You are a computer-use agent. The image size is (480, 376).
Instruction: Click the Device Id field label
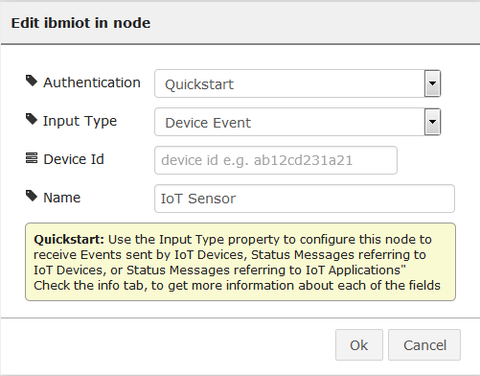(x=74, y=159)
